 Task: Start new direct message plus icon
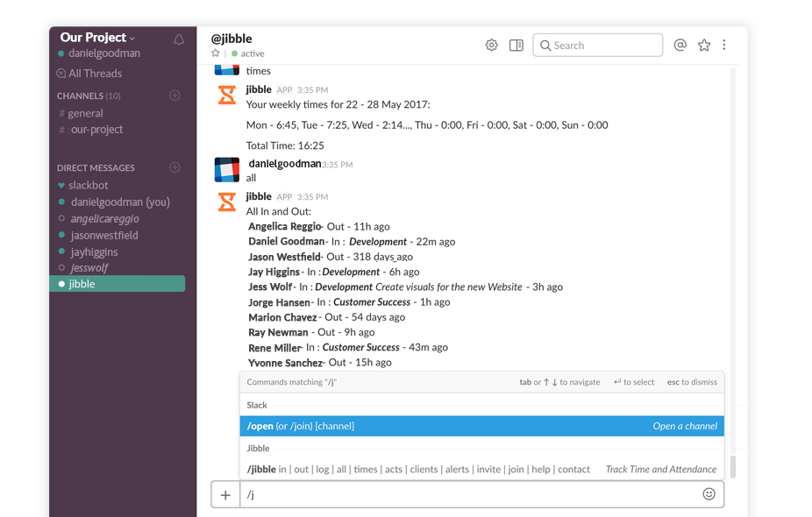(x=175, y=167)
